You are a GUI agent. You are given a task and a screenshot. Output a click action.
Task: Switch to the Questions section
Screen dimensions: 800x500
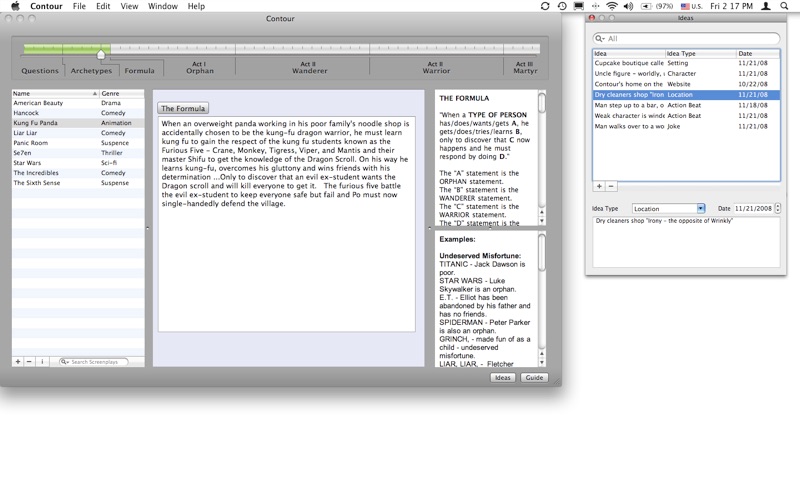(x=40, y=70)
